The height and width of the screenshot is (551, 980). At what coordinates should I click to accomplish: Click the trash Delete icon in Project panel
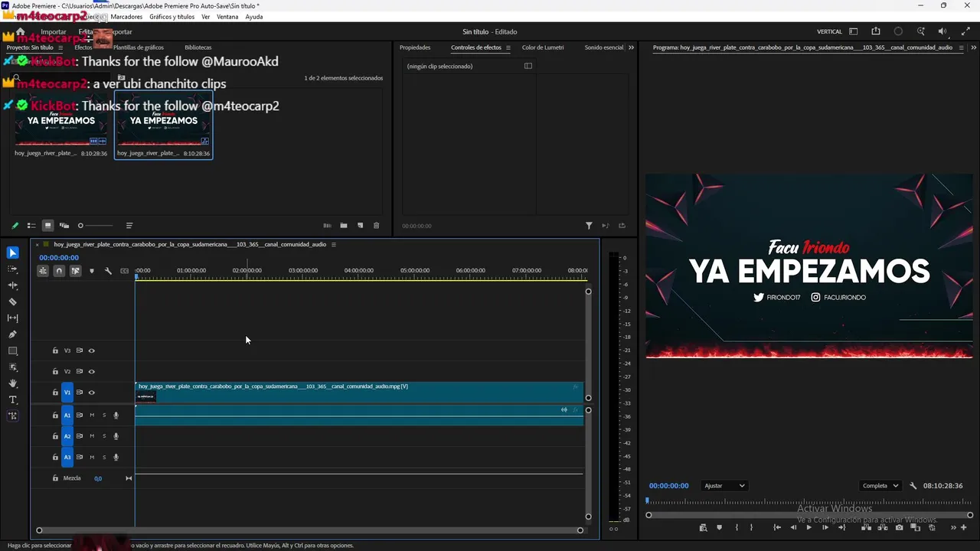376,226
